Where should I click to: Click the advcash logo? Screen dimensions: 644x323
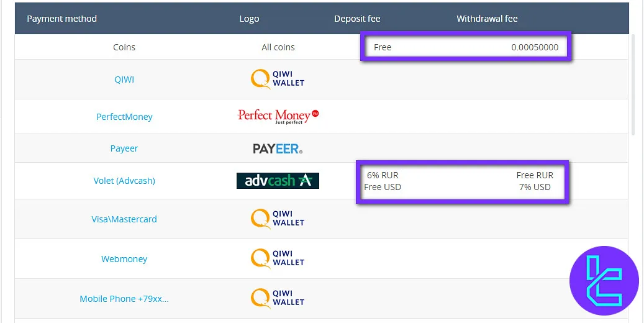[x=278, y=180]
